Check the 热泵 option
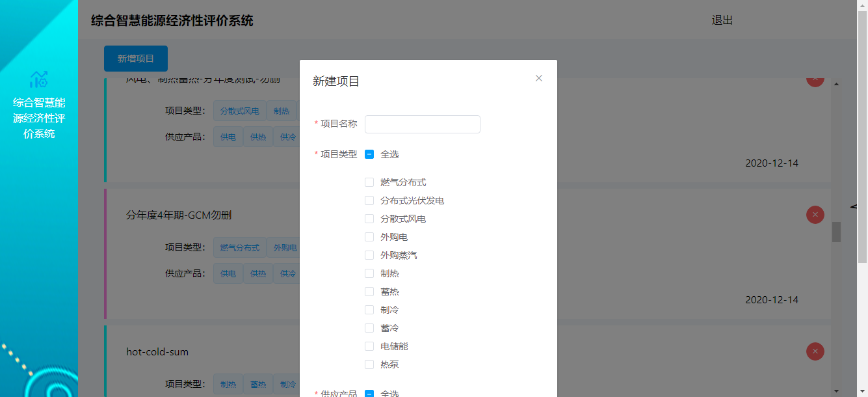The width and height of the screenshot is (868, 397). [x=369, y=364]
